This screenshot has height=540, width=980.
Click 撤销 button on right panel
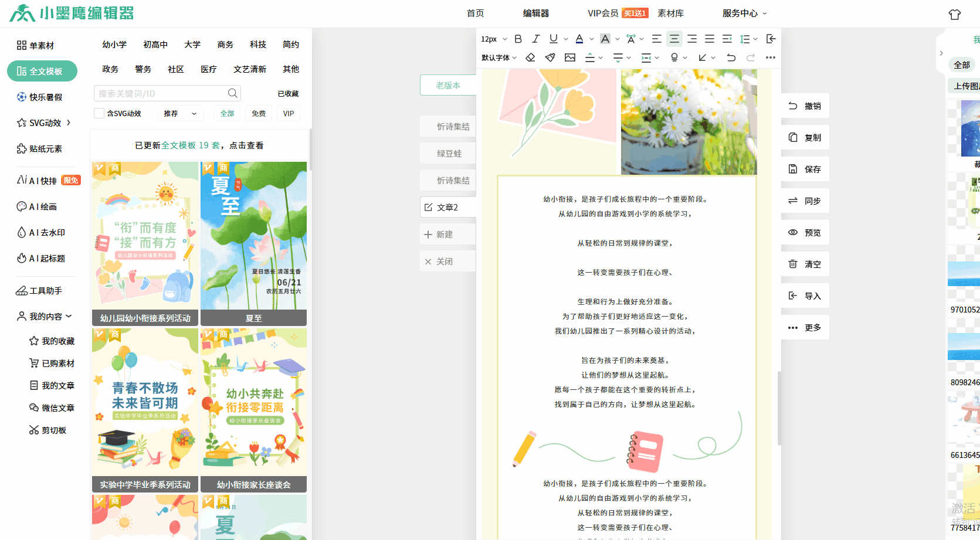[805, 106]
